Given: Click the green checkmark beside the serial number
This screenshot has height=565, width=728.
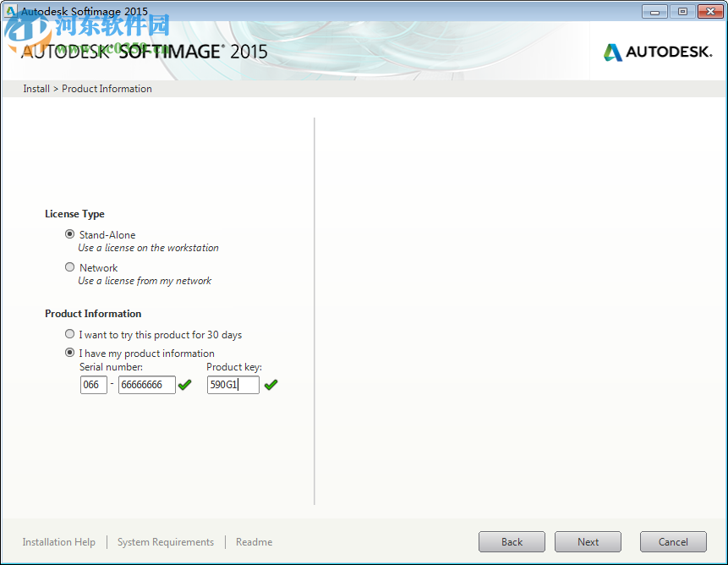Looking at the screenshot, I should (x=184, y=385).
